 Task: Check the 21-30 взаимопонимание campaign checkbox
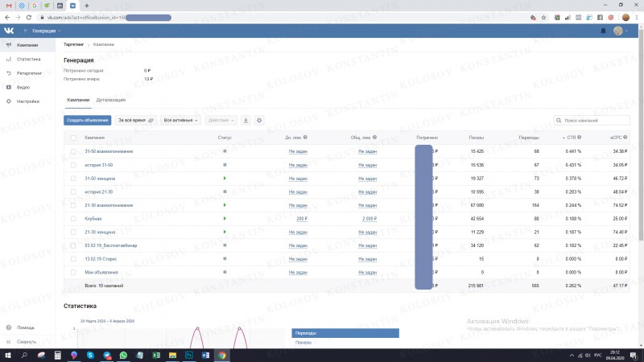click(73, 205)
